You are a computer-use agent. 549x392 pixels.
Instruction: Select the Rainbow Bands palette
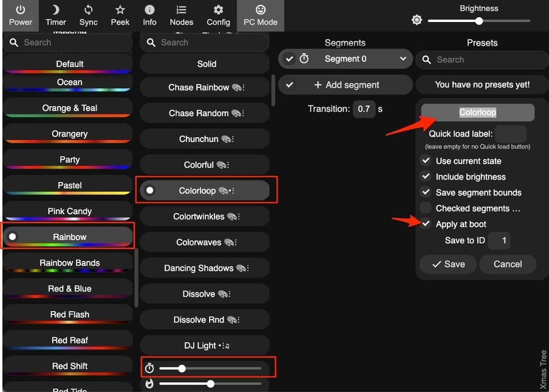(x=70, y=263)
